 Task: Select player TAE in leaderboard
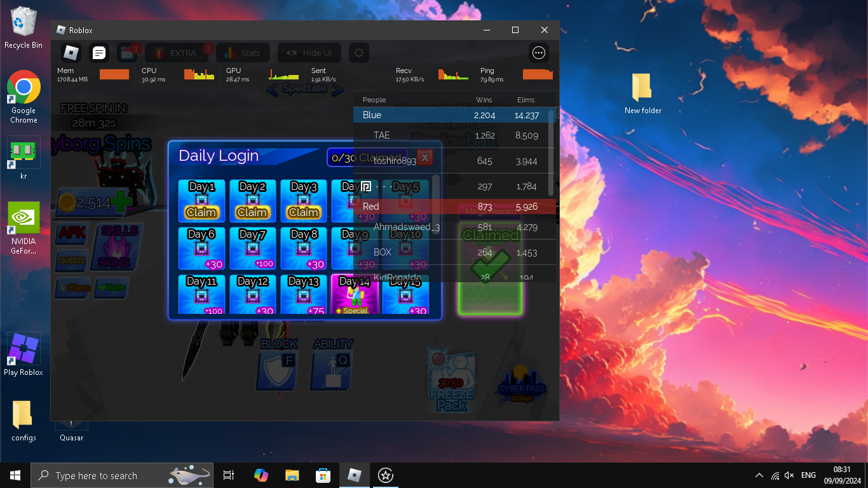click(455, 135)
